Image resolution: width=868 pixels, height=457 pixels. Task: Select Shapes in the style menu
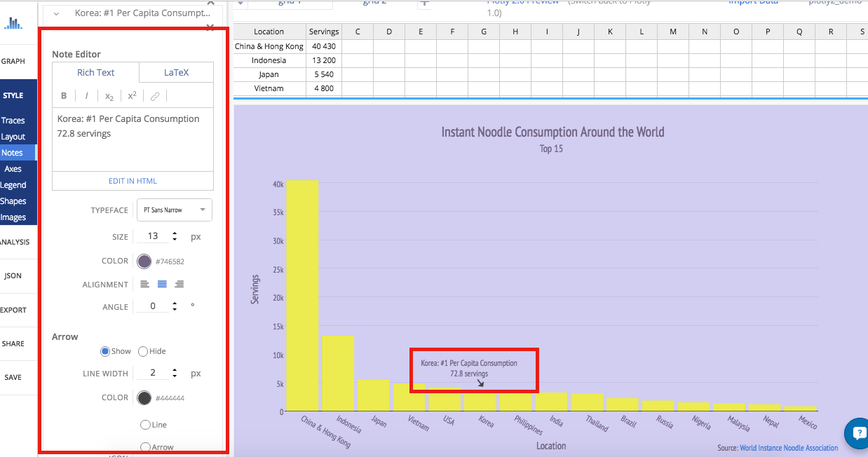(x=13, y=201)
